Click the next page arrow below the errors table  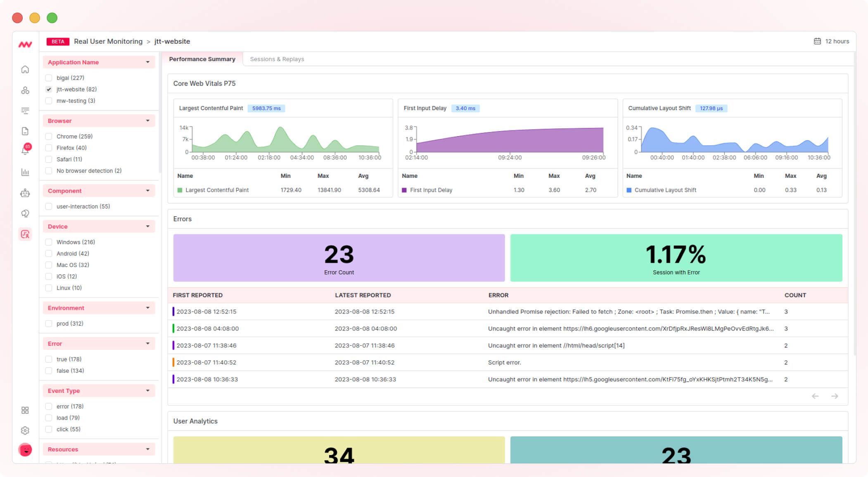tap(835, 396)
